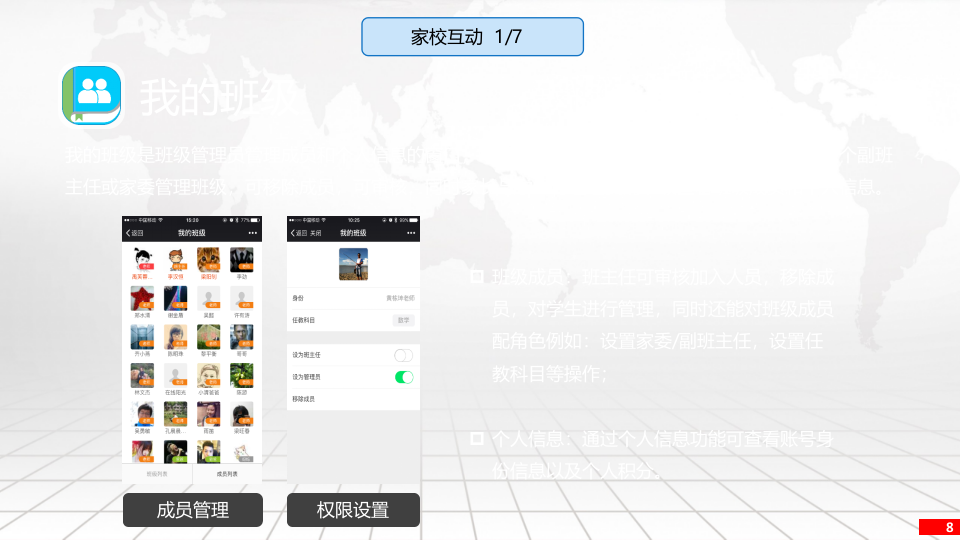The image size is (960, 540).
Task: Open member 小涛爸爸 sketch avatar
Action: tap(208, 375)
